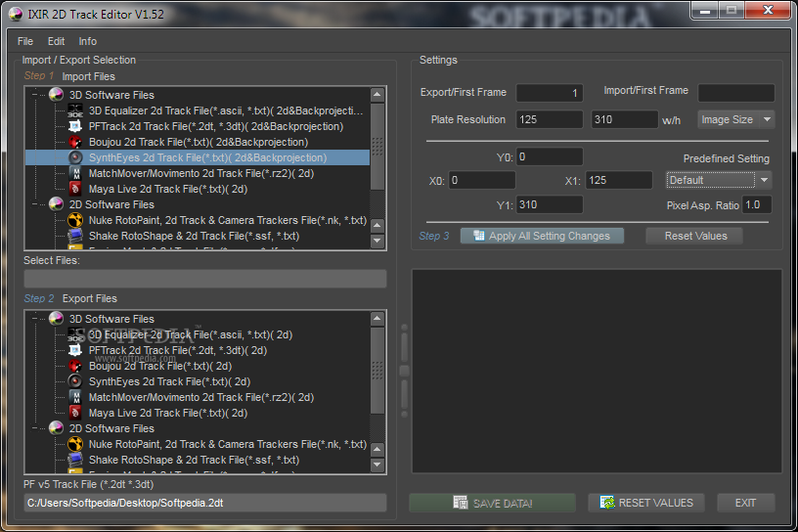Click the 3D Software Files folder icon in Import
798x532 pixels.
pos(56,95)
